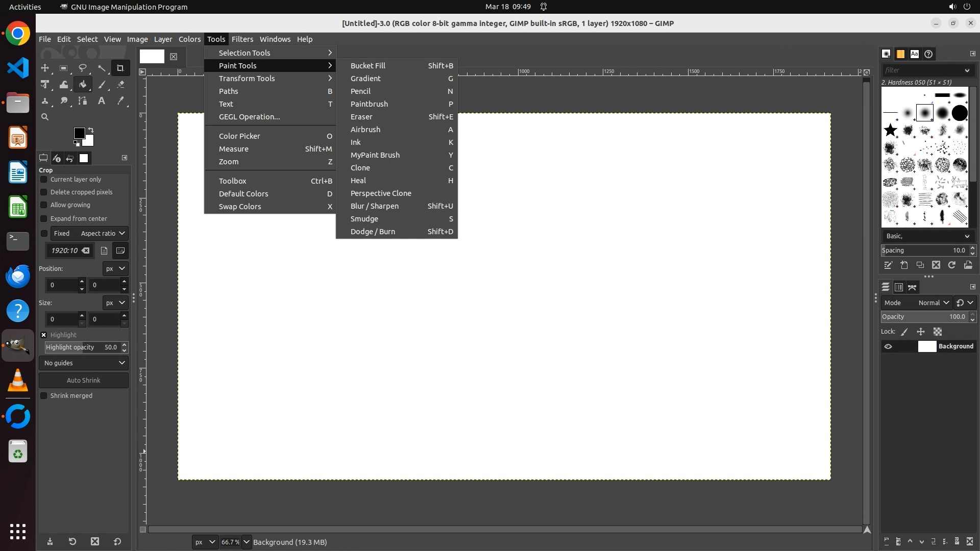This screenshot has width=980, height=551.
Task: Enable 'Current layer only' checkbox
Action: (44, 180)
